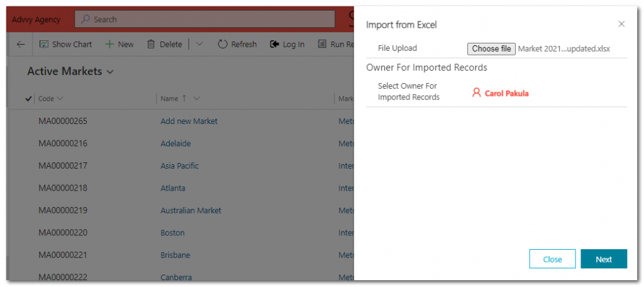
Task: Open the Active Markets view selector
Action: [70, 72]
